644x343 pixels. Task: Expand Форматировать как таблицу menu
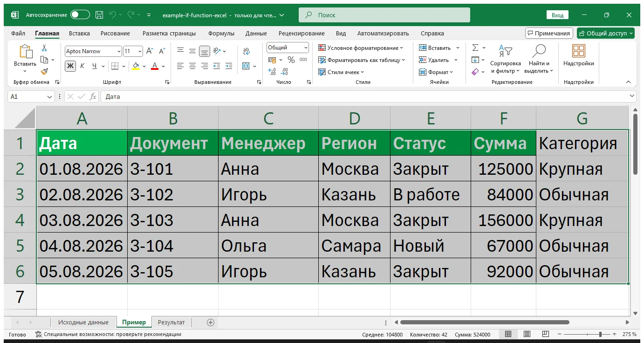pos(361,60)
